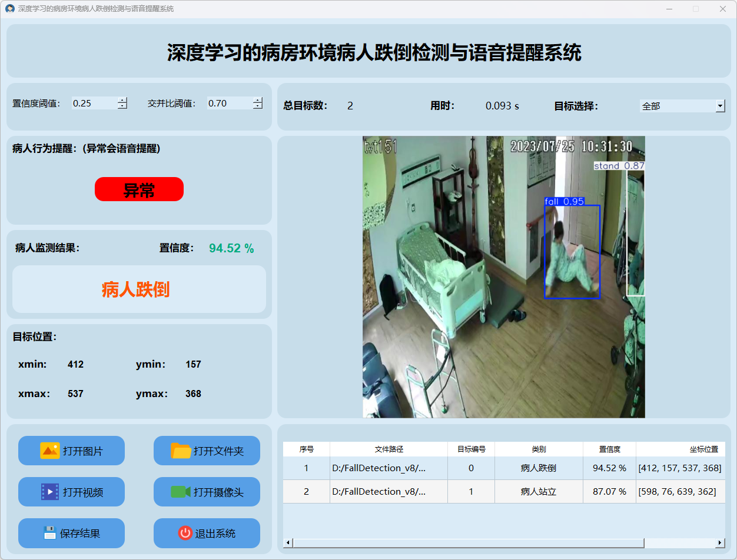The width and height of the screenshot is (737, 560).
Task: Open the 目标选择 dropdown showing 全部
Action: [x=682, y=106]
